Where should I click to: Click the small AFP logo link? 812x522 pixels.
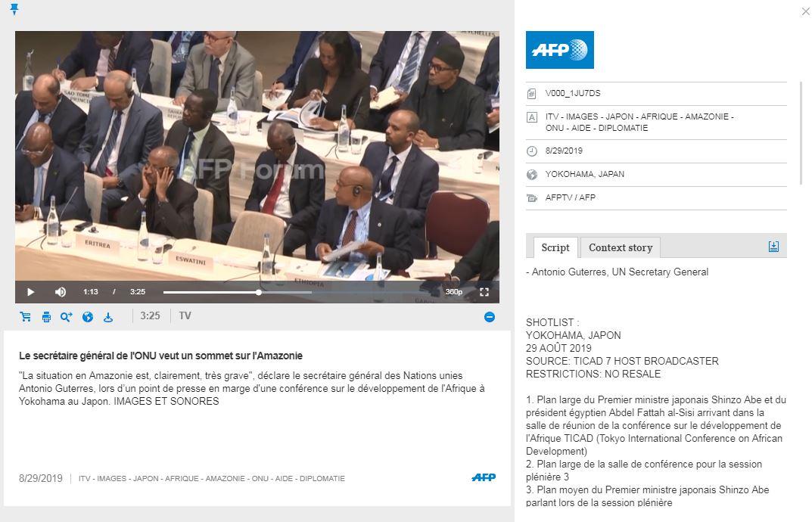(x=484, y=477)
